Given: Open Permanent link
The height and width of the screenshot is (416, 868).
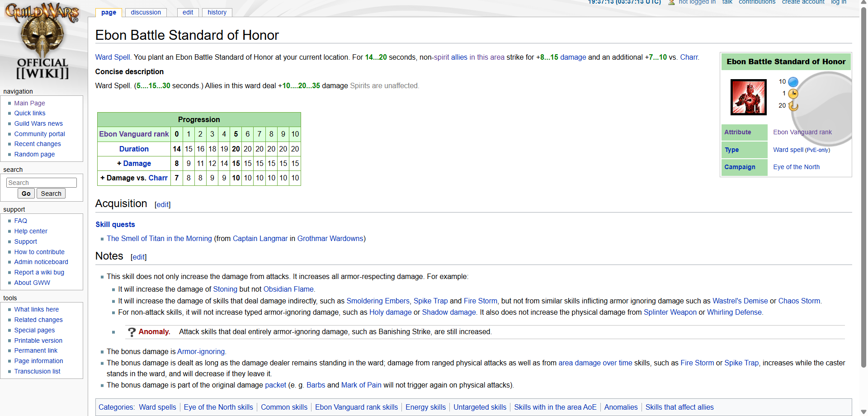Looking at the screenshot, I should coord(36,350).
